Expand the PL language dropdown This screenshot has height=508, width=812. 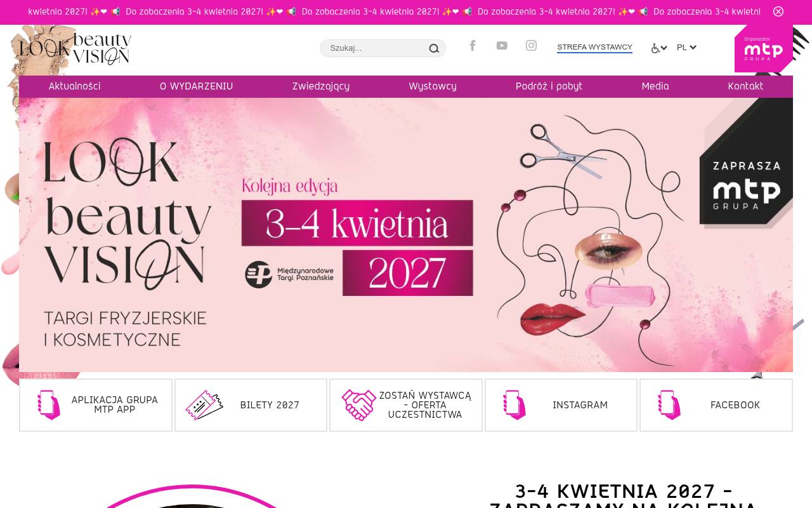coord(686,48)
